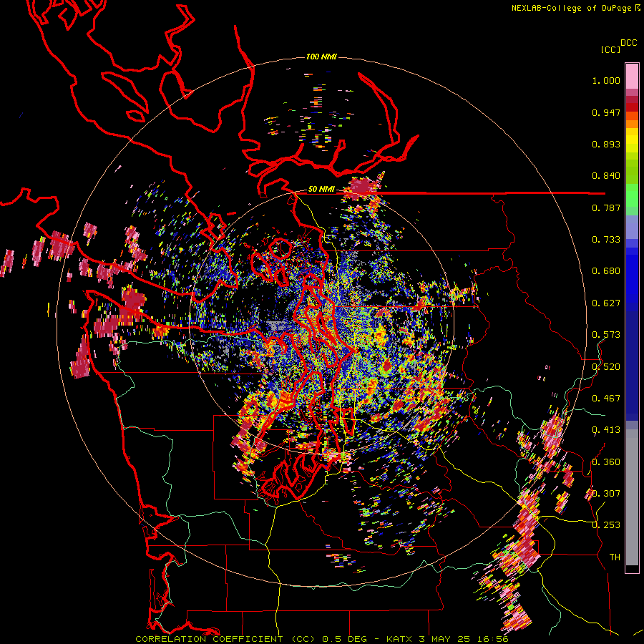This screenshot has height=644, width=644.
Task: Click the 0.520 scale value
Action: tap(606, 367)
